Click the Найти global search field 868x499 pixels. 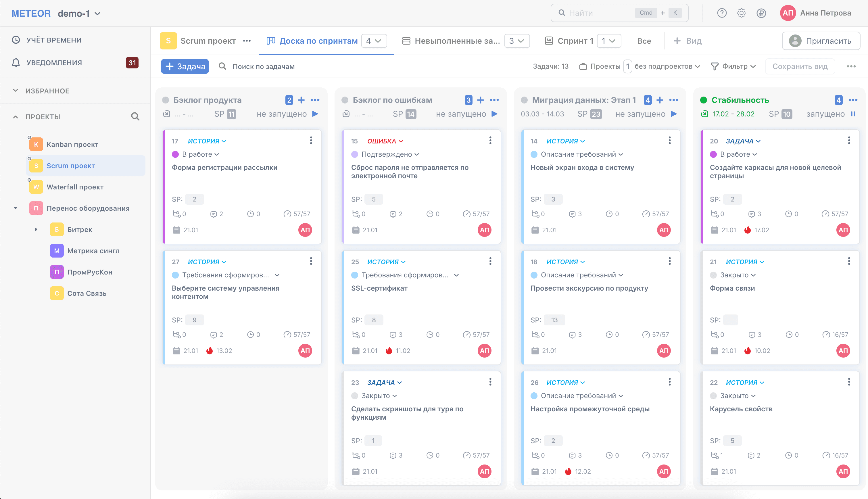click(x=619, y=13)
